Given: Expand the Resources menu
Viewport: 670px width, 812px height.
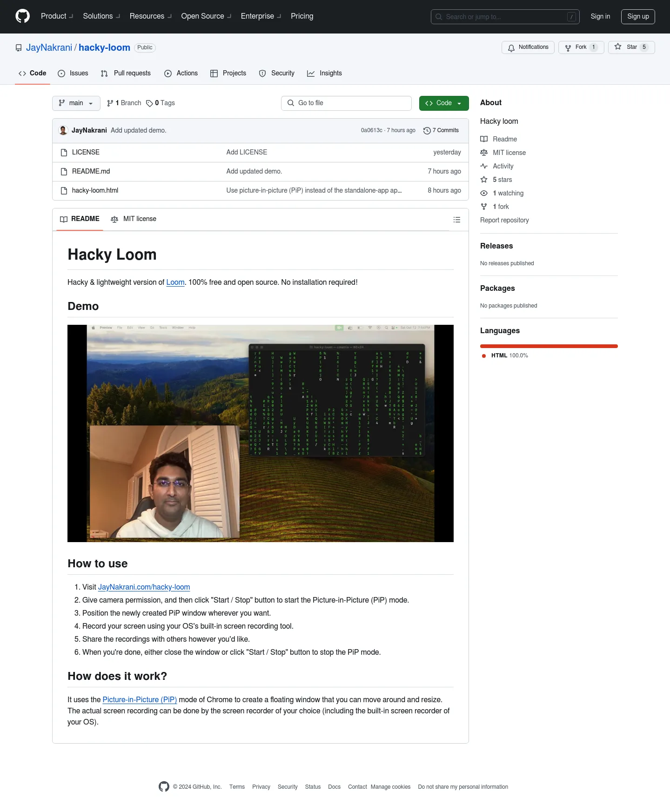Looking at the screenshot, I should pos(151,16).
